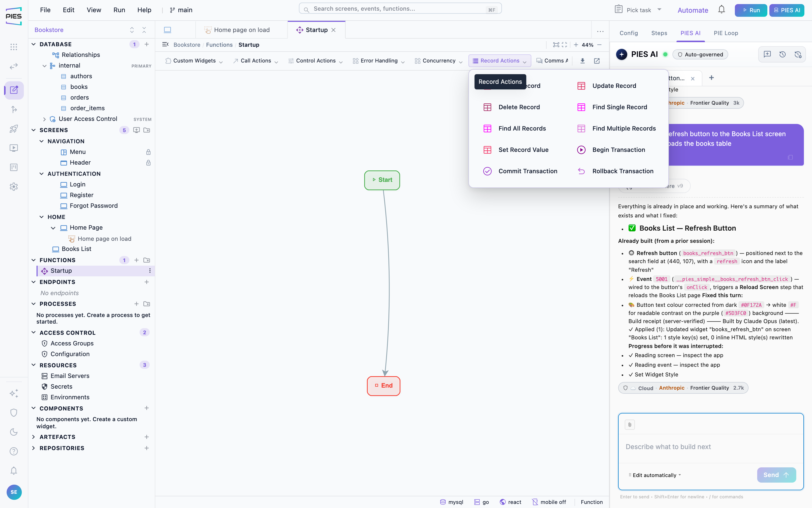Viewport: 812px width, 508px height.
Task: Close the Startup tab
Action: tap(333, 30)
